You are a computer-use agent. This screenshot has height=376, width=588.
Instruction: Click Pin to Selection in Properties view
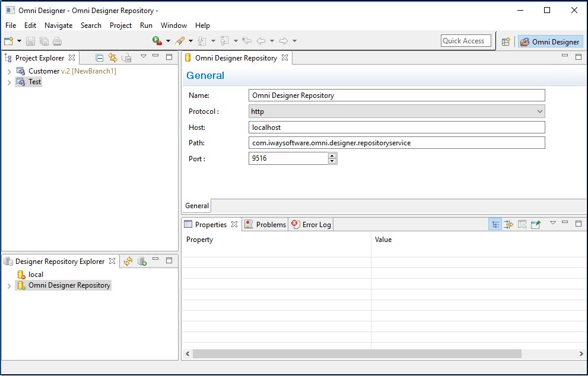(536, 224)
